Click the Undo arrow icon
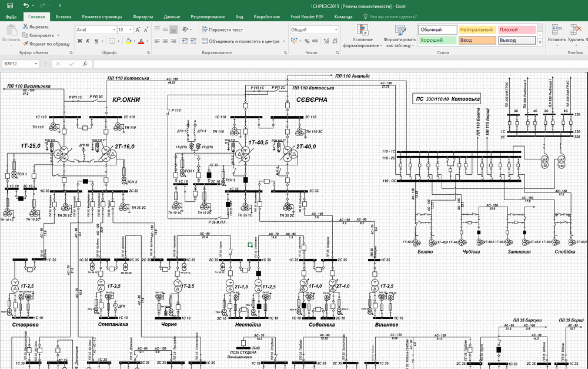This screenshot has width=588, height=369. tap(26, 5)
